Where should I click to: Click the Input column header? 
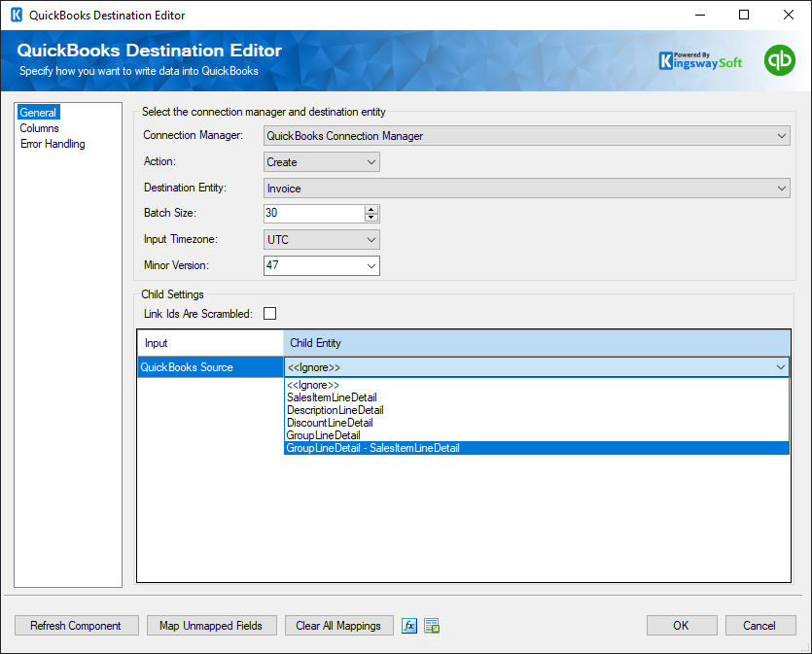coord(210,343)
